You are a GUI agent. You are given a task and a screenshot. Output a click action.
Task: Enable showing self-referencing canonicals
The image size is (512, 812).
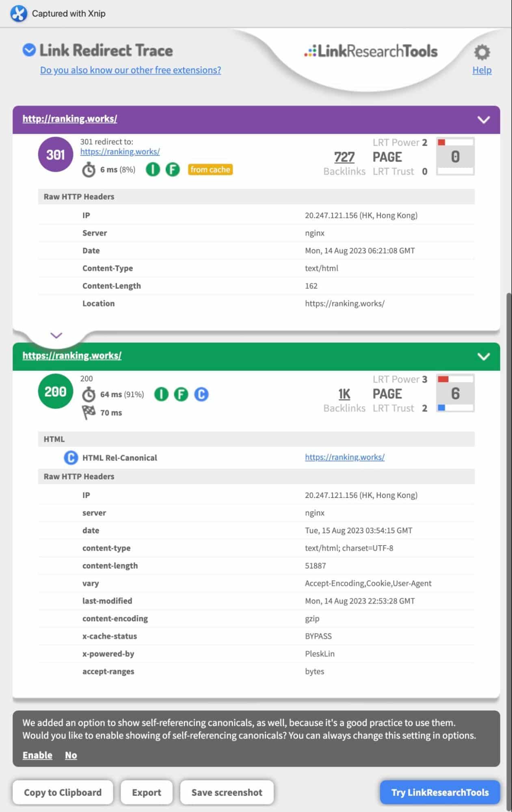pos(37,755)
